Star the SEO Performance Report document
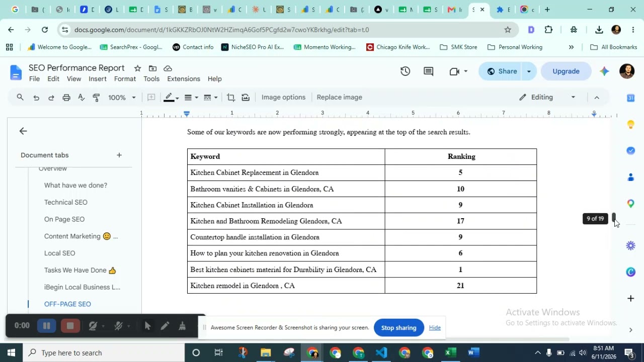 [x=137, y=68]
